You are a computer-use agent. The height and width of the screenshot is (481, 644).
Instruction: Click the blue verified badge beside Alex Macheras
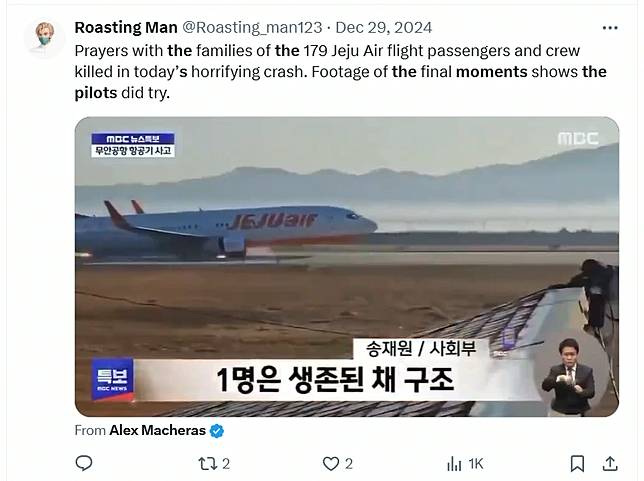[x=217, y=430]
